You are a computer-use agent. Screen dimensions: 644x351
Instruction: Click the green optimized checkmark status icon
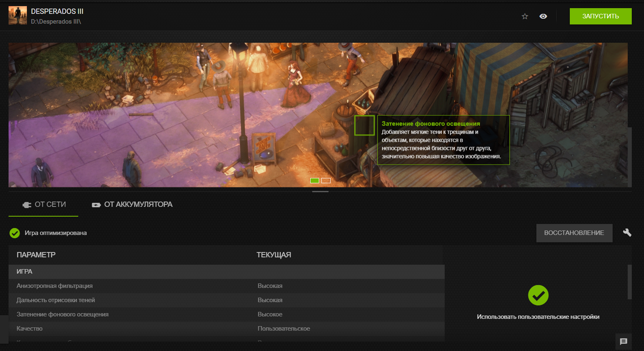pyautogui.click(x=15, y=233)
